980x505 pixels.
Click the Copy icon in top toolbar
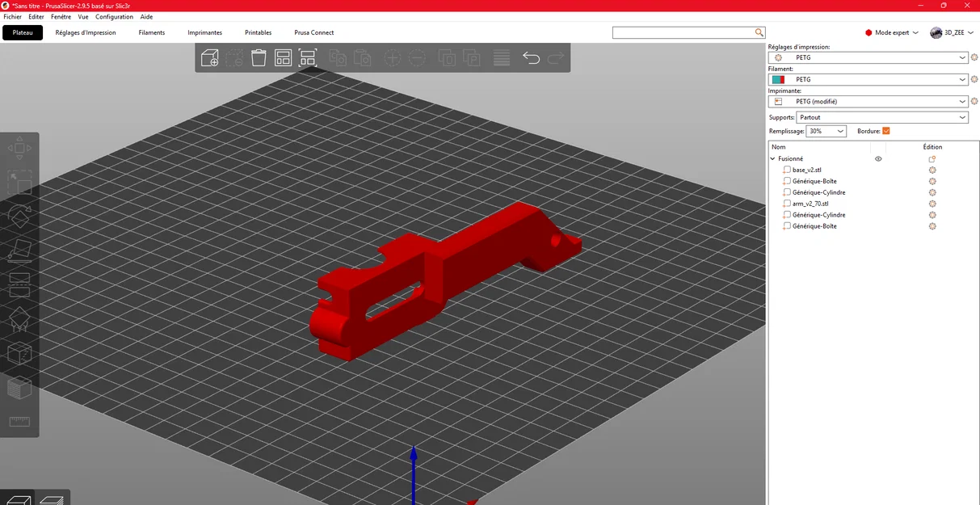point(338,57)
